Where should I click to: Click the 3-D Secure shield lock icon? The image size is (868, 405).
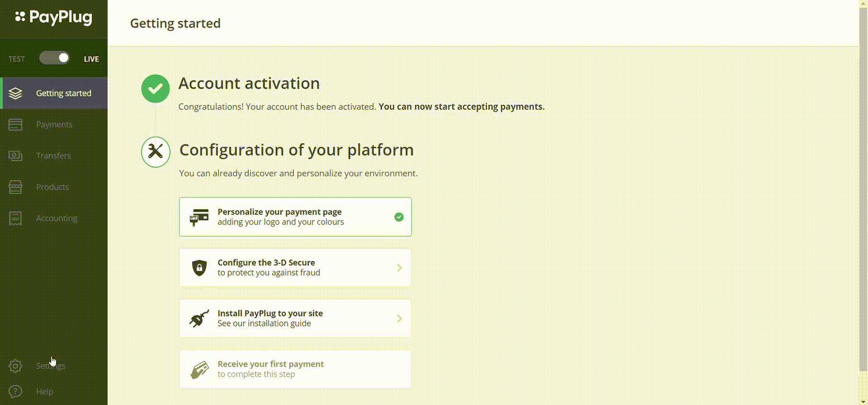[199, 268]
